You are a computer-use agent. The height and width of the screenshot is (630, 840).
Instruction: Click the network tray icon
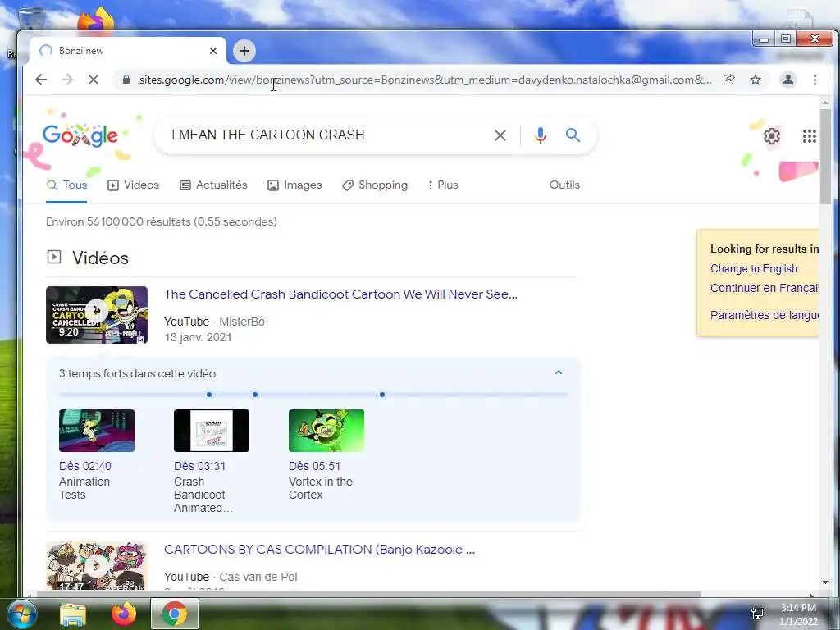[x=757, y=614]
